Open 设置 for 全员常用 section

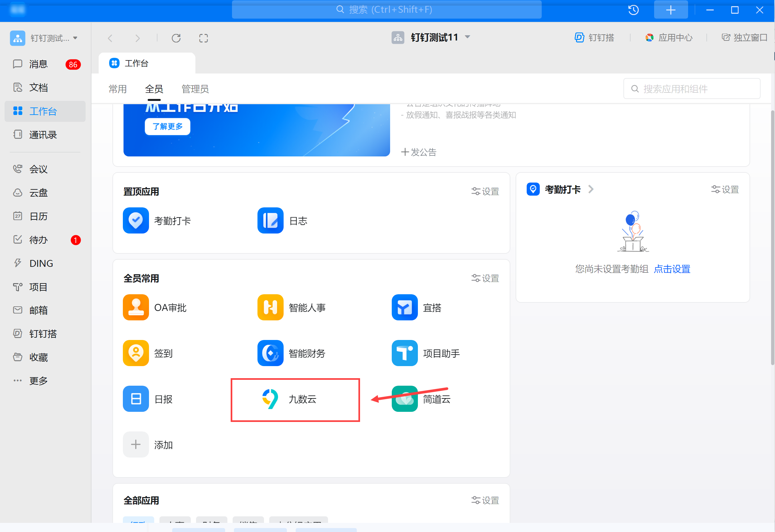pos(486,278)
